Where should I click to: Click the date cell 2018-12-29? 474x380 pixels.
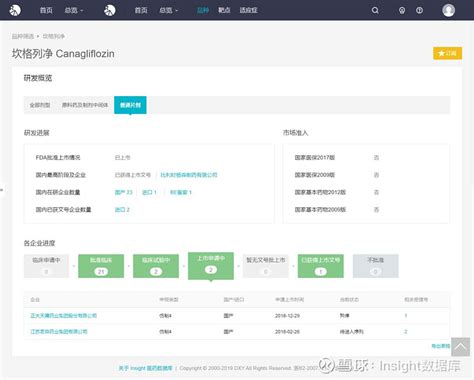tap(287, 315)
